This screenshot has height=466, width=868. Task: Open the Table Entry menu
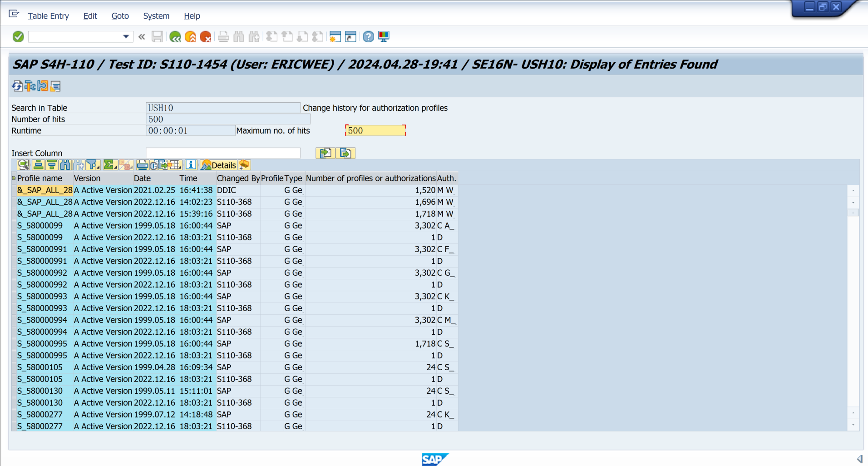point(48,16)
